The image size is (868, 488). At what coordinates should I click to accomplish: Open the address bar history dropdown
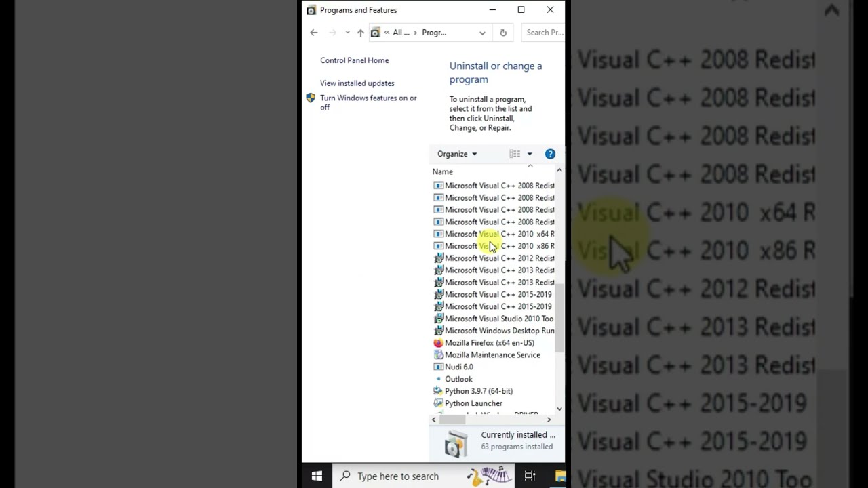(482, 33)
